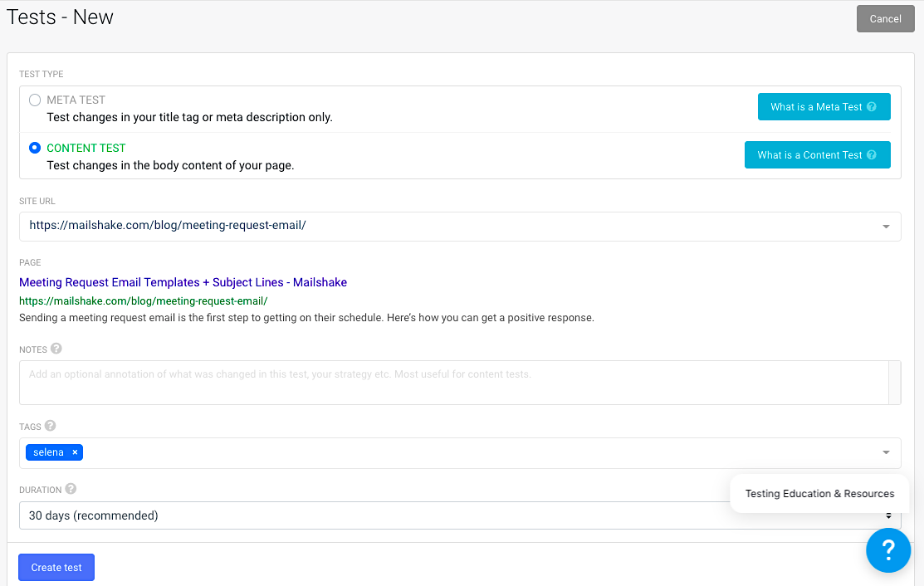The image size is (924, 586).
Task: Open Testing Education & Resources popup
Action: (x=819, y=494)
